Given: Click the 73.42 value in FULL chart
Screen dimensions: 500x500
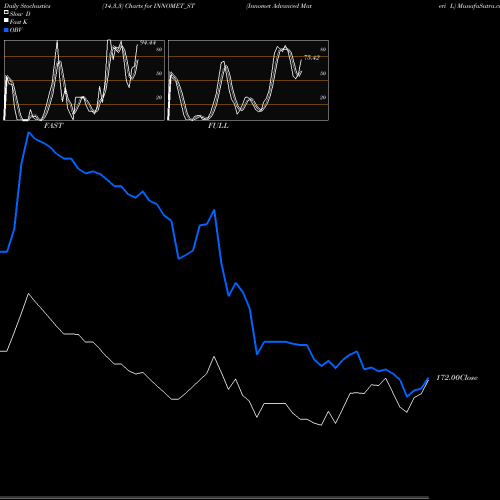Looking at the screenshot, I should (x=312, y=58).
